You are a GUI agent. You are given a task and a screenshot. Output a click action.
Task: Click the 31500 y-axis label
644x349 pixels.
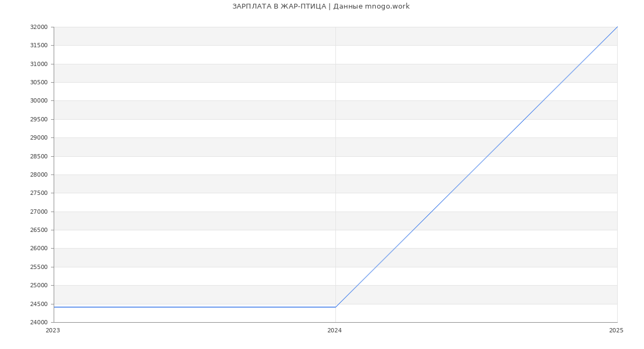[x=39, y=45]
